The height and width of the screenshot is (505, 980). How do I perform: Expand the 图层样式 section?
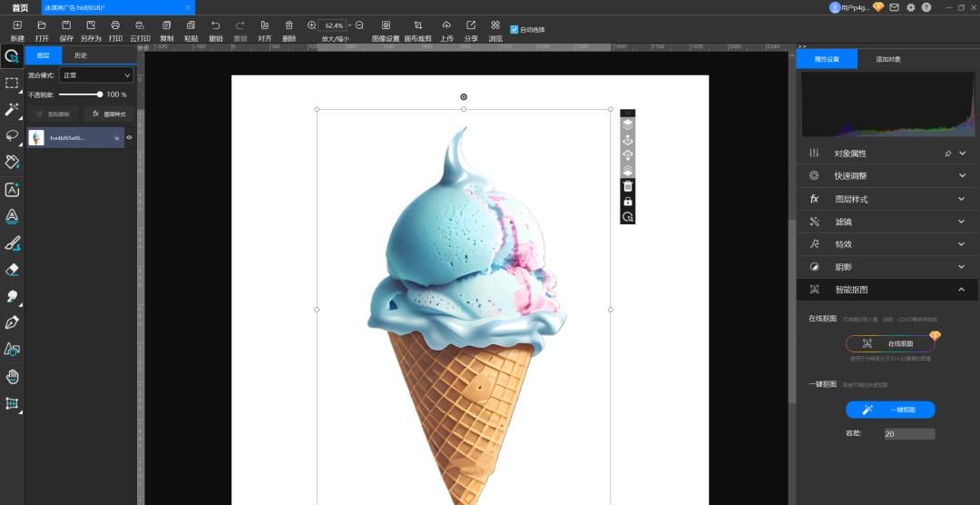coord(962,199)
